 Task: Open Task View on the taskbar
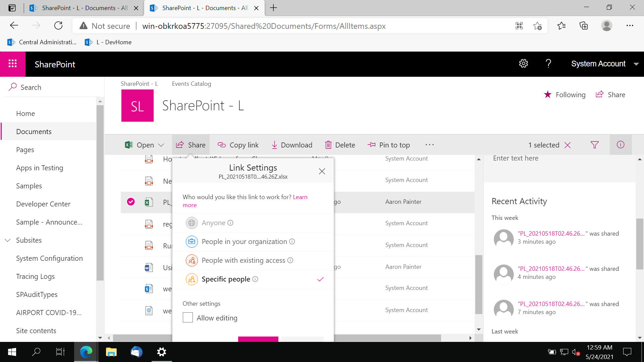pos(60,352)
